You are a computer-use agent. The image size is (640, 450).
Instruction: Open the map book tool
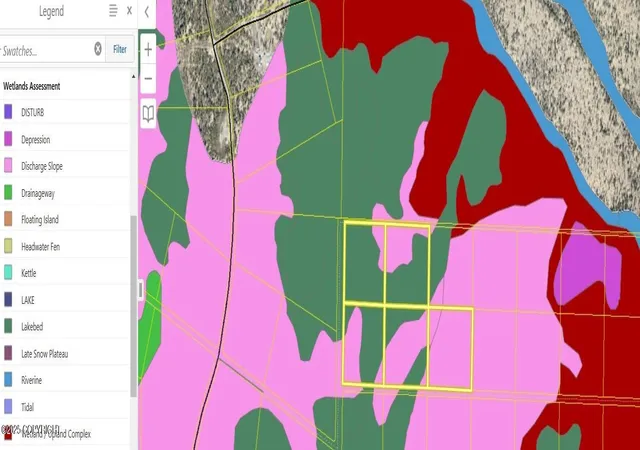click(148, 114)
